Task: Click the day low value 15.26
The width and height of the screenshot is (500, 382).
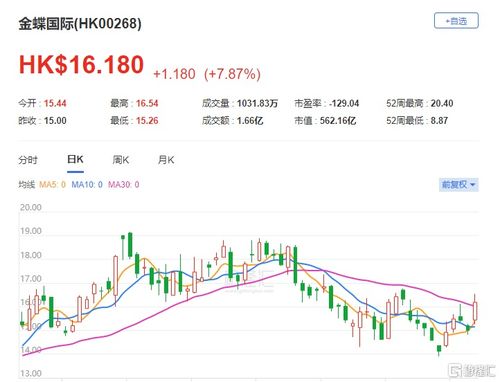Action: [147, 120]
